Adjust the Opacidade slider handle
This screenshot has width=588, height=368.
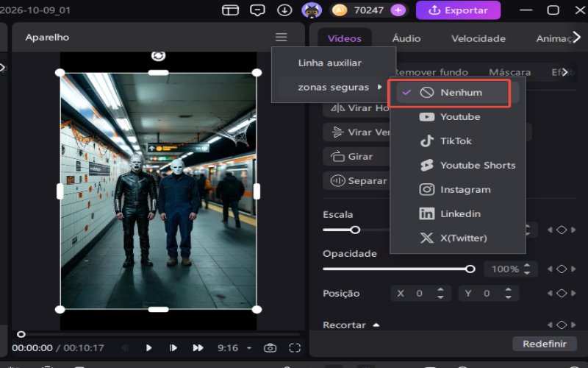470,269
